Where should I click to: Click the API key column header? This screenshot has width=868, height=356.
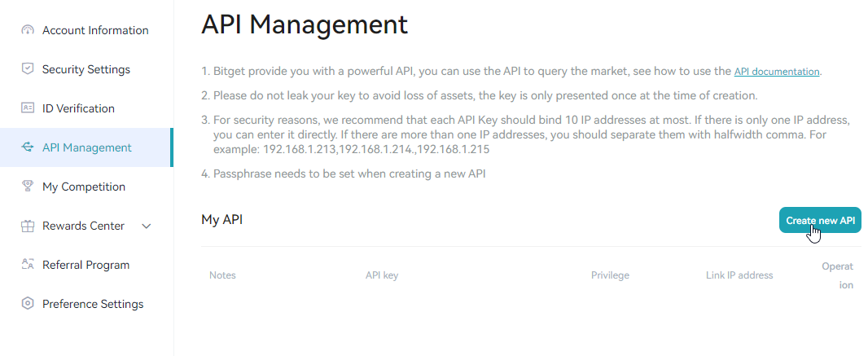point(382,275)
